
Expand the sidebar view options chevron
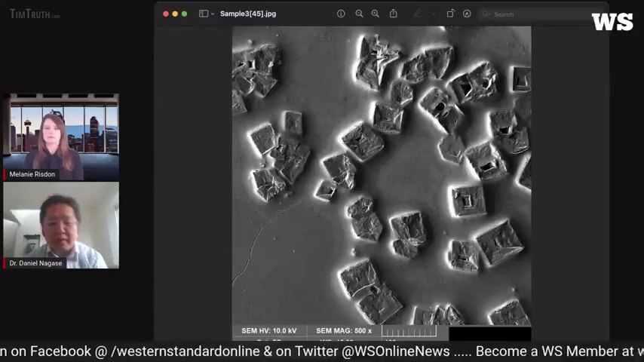213,14
